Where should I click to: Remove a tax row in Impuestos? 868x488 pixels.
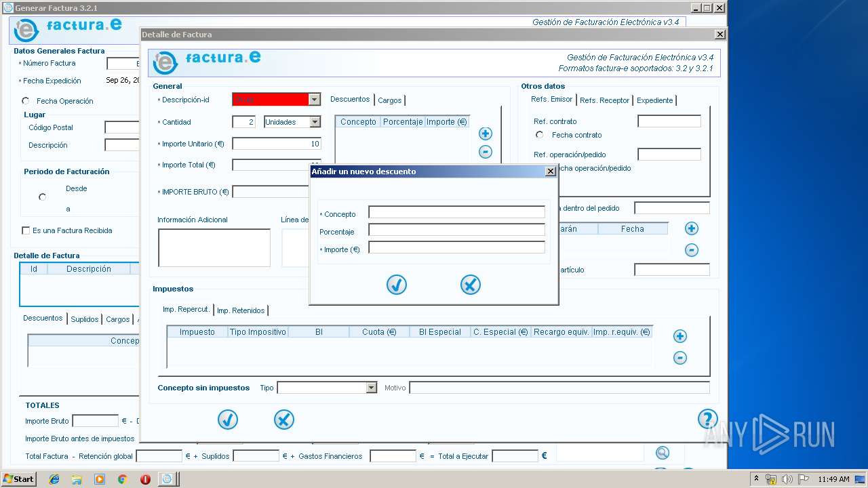pos(680,358)
